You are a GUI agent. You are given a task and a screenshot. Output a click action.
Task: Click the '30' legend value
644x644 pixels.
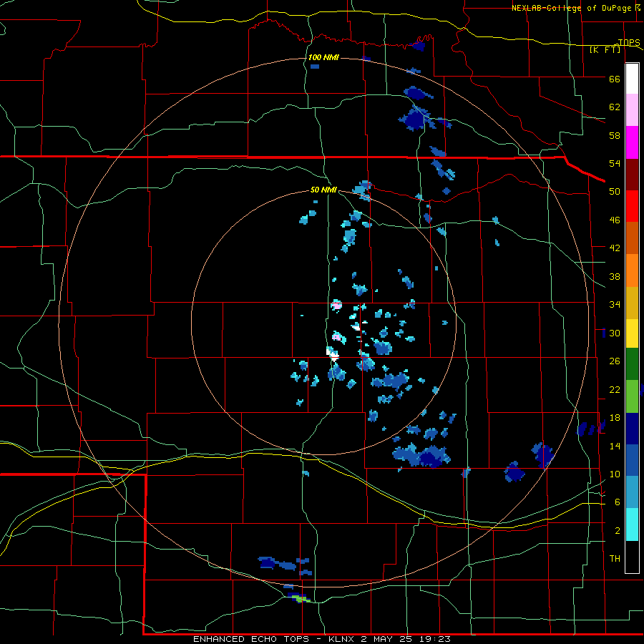(615, 333)
